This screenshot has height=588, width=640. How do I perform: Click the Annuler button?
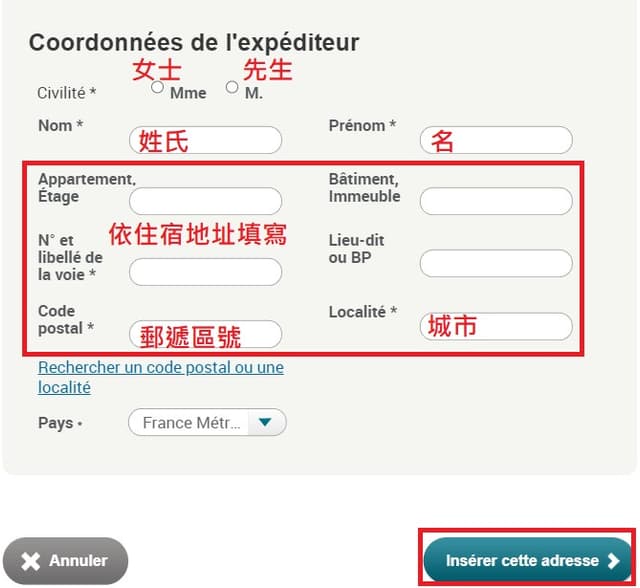[65, 561]
